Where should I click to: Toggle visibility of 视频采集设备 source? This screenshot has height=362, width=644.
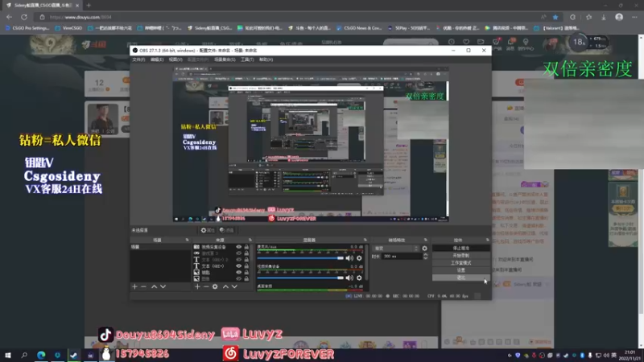tap(238, 247)
